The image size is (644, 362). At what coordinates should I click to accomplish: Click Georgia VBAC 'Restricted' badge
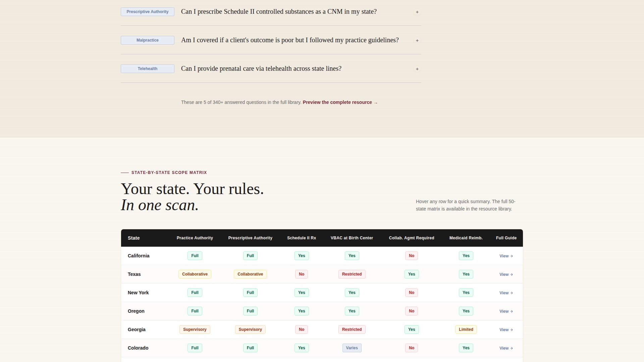(x=352, y=329)
